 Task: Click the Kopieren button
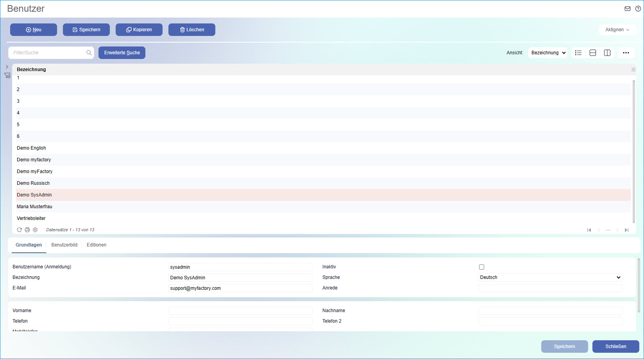click(x=139, y=30)
